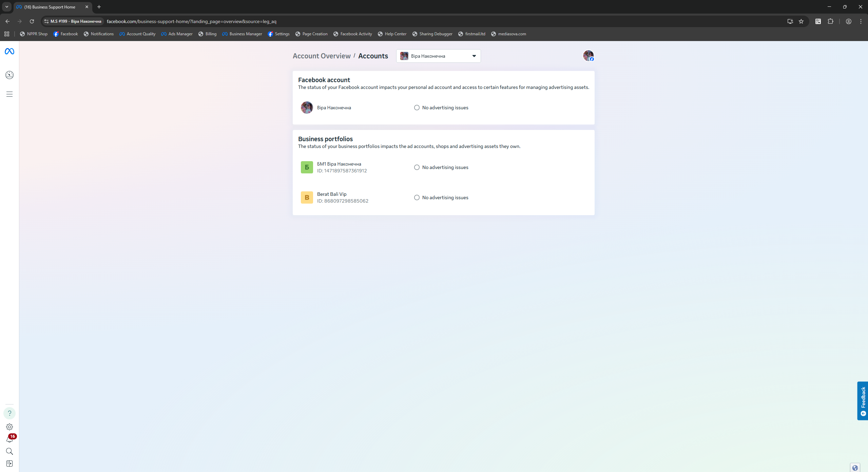This screenshot has width=868, height=472.
Task: Click the Meta logo in the sidebar
Action: coord(9,51)
